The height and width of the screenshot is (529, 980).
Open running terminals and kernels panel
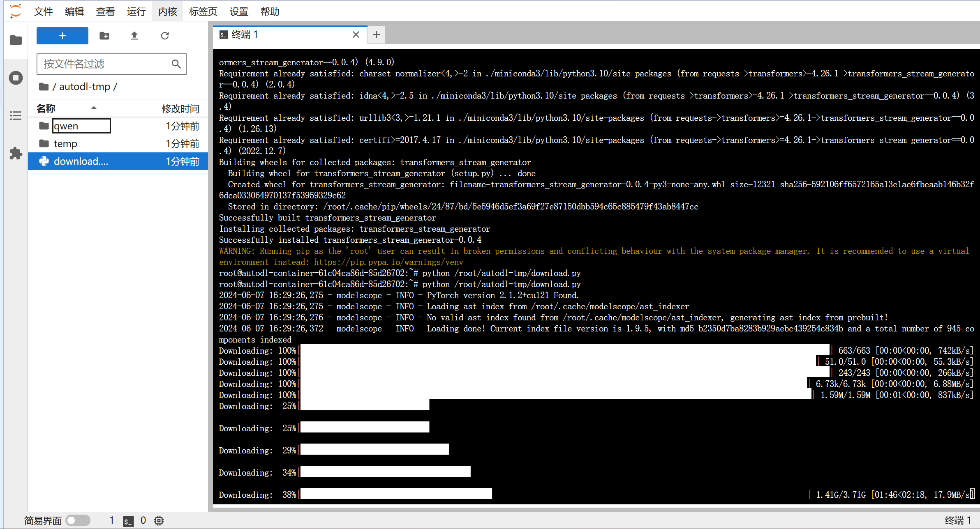[16, 78]
